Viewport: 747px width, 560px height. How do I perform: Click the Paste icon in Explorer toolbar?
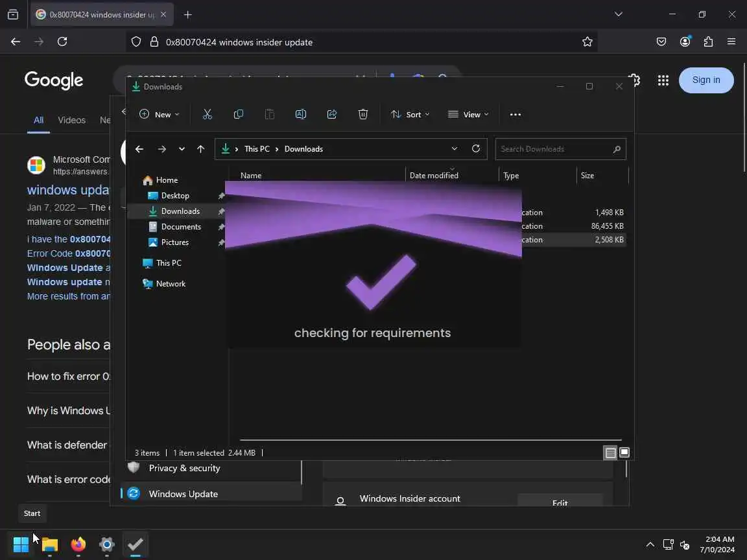pyautogui.click(x=270, y=114)
